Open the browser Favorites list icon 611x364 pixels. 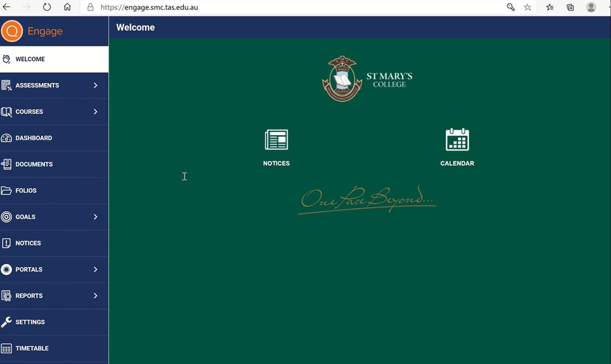550,7
